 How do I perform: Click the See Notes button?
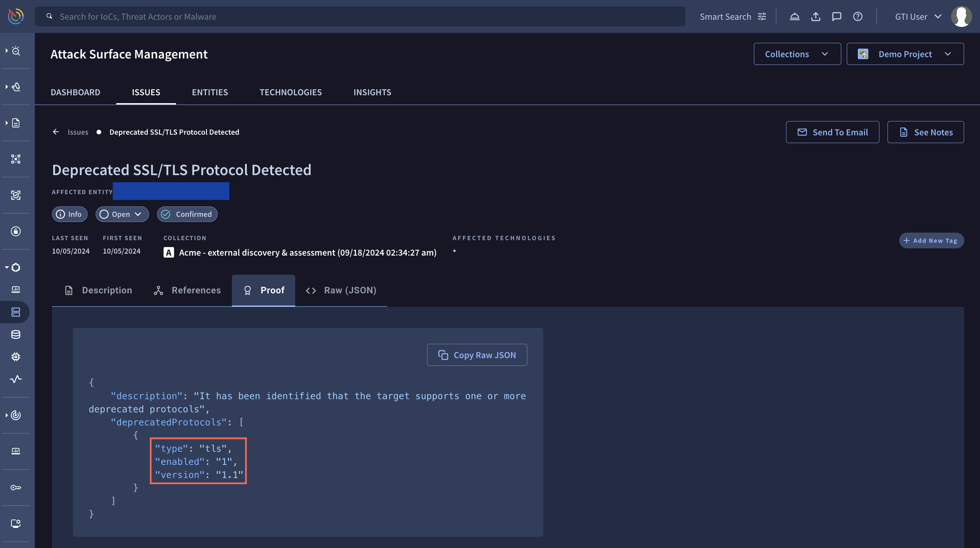click(x=925, y=132)
